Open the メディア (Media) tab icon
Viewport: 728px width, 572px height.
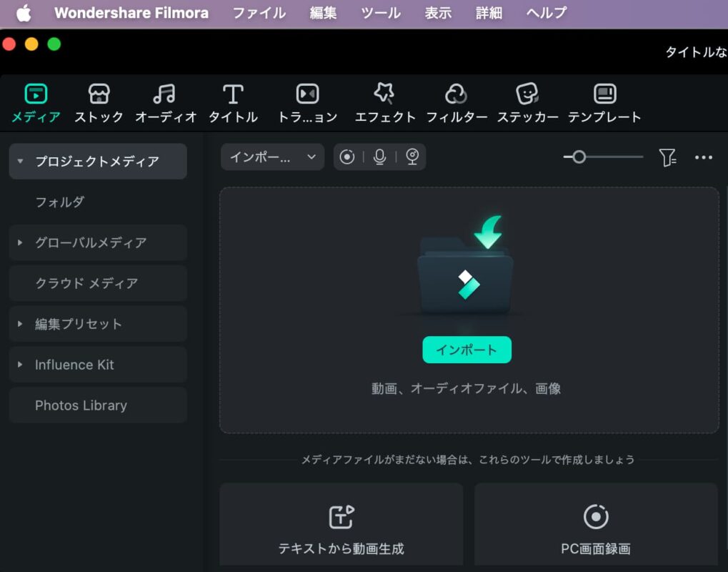point(36,94)
